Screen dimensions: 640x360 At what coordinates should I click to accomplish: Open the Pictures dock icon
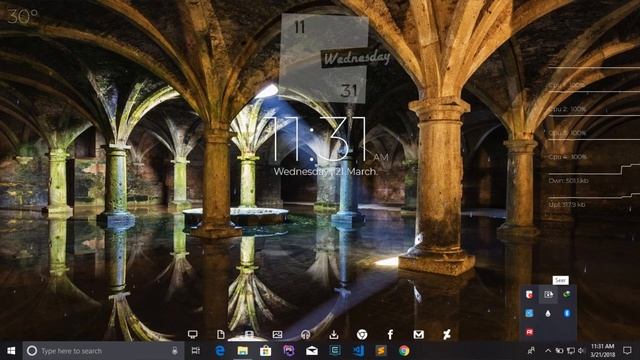click(x=278, y=335)
